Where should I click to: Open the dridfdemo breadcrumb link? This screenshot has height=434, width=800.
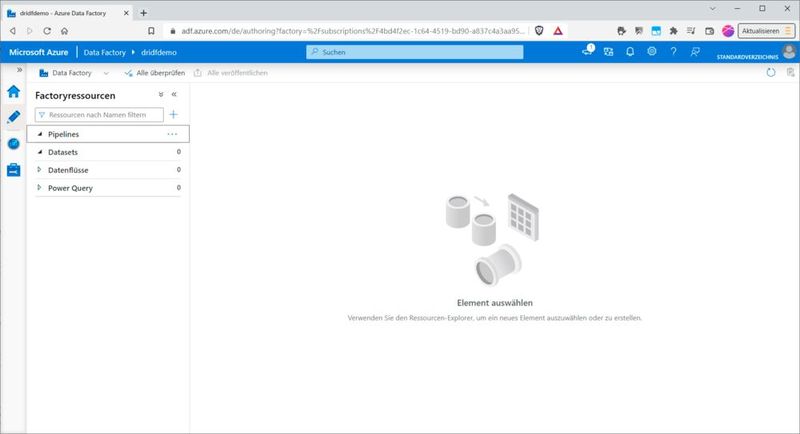click(x=159, y=52)
